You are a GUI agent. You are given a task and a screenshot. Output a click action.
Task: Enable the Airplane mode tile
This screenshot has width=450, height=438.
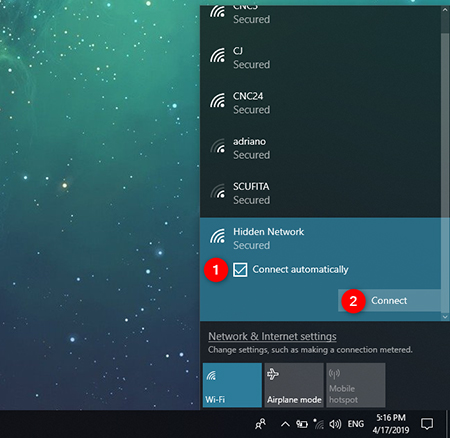(294, 385)
